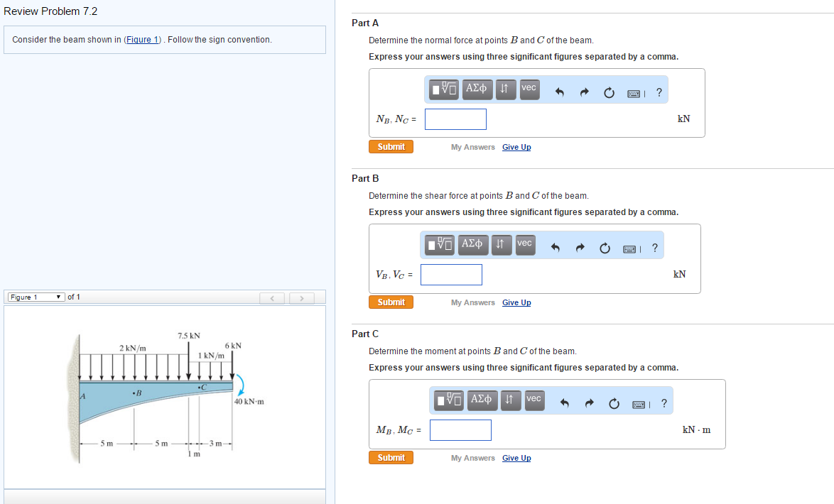Click the 'Part A' heading
Viewport: 834px width, 504px height.
point(365,23)
